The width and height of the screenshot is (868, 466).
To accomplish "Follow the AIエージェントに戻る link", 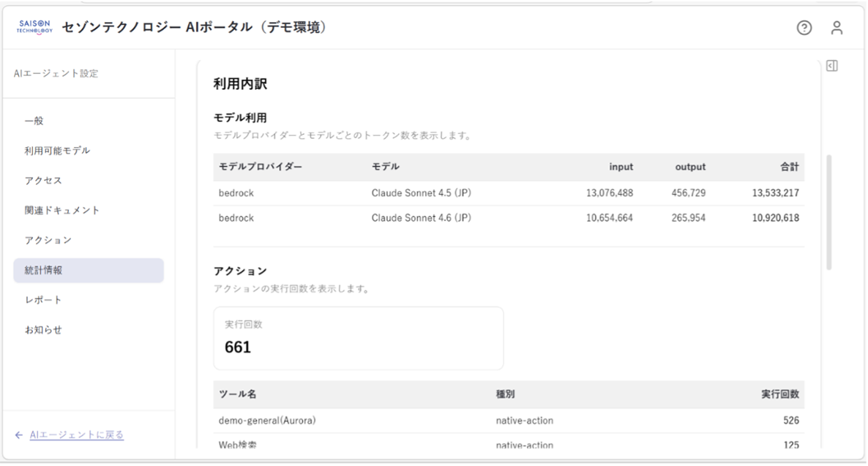I will tap(76, 435).
